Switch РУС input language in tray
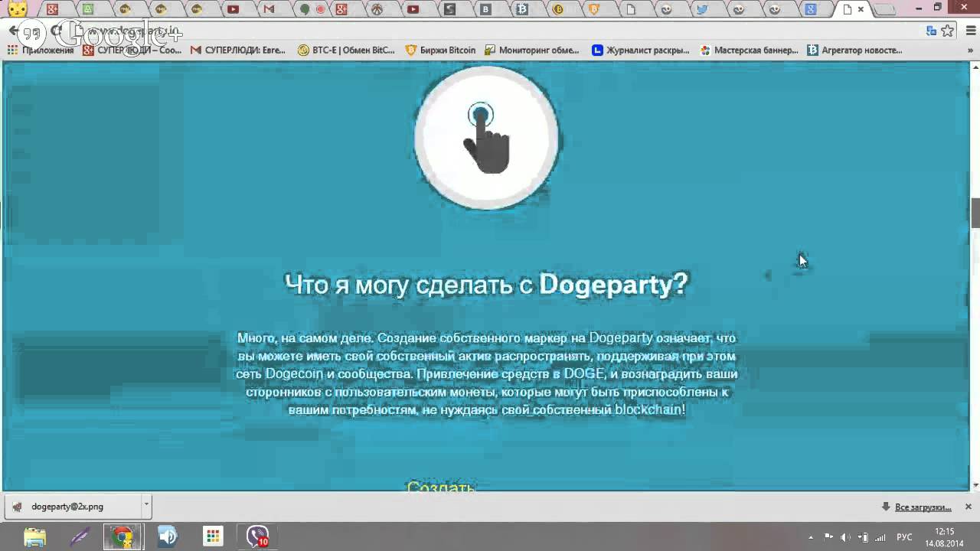Viewport: 980px width, 551px height. 904,537
